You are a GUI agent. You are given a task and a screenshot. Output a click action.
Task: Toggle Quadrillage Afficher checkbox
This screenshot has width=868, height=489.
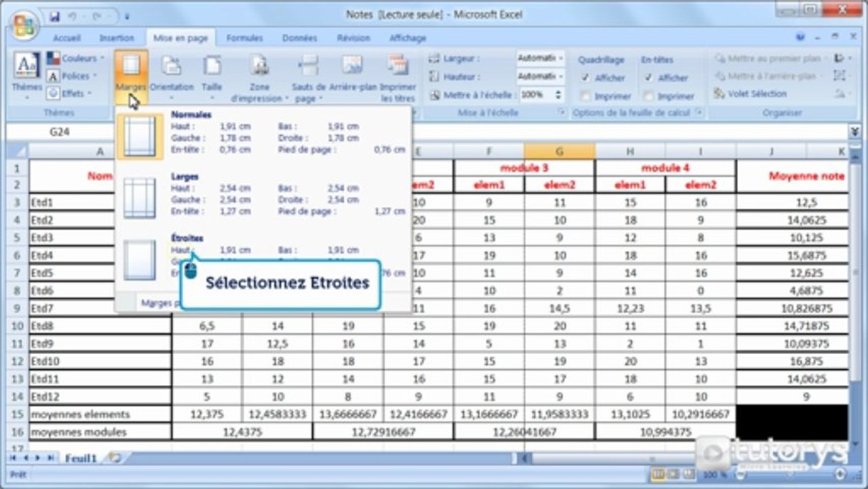(586, 77)
